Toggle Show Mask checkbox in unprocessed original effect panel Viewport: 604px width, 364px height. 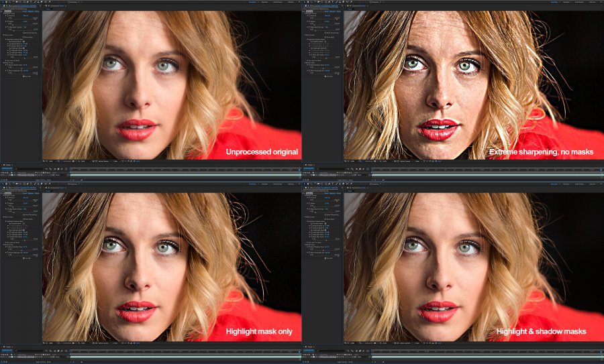click(23, 37)
